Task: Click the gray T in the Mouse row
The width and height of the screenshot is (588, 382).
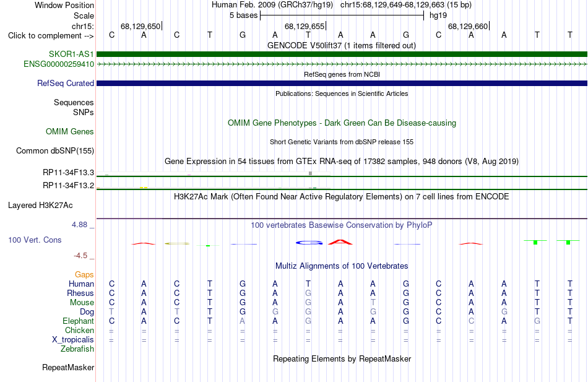Action: pos(373,303)
